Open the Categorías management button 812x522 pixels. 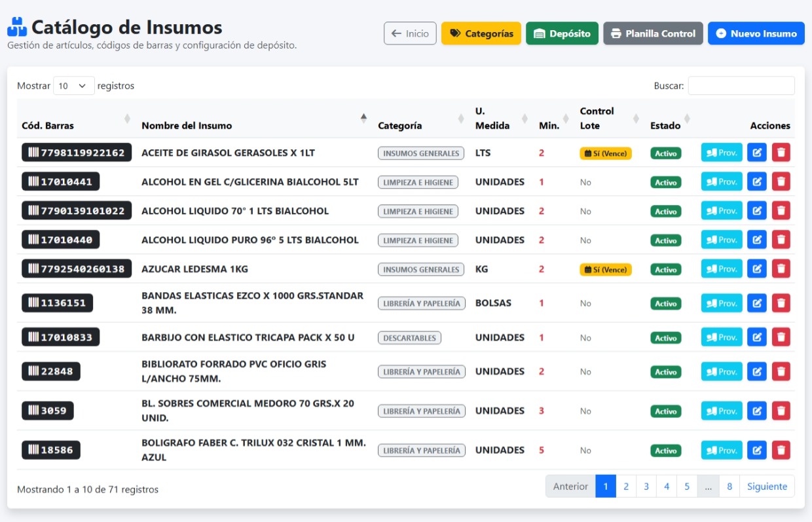point(481,33)
